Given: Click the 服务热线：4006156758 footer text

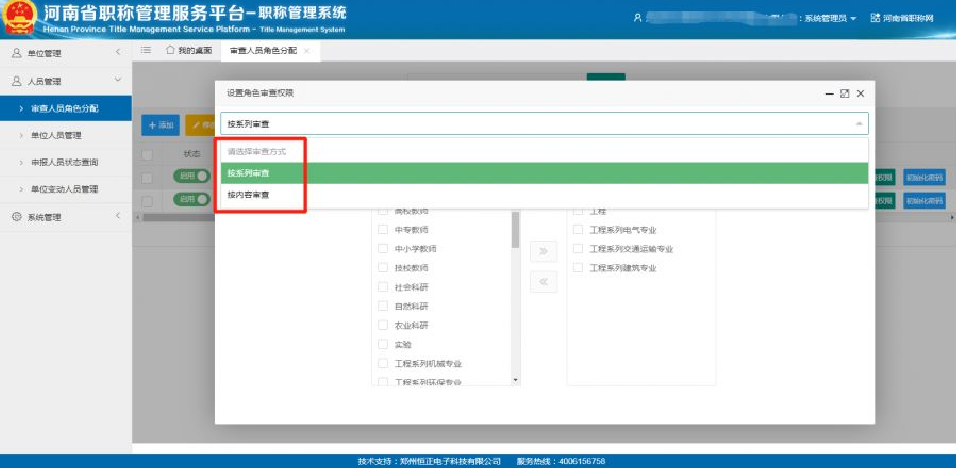Looking at the screenshot, I should pos(561,461).
